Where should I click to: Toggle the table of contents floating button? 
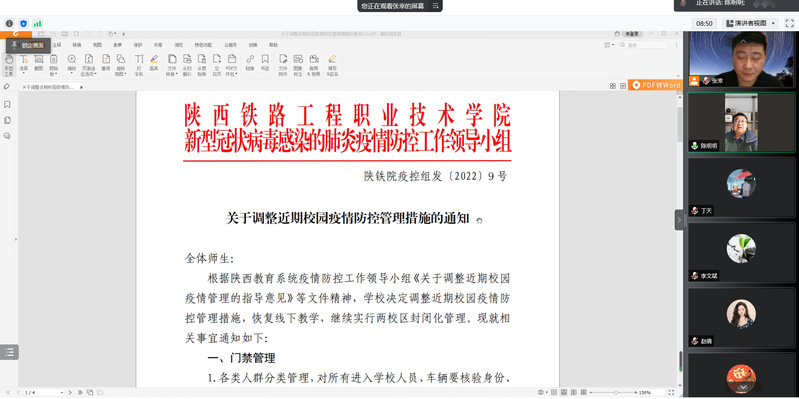tap(9, 352)
